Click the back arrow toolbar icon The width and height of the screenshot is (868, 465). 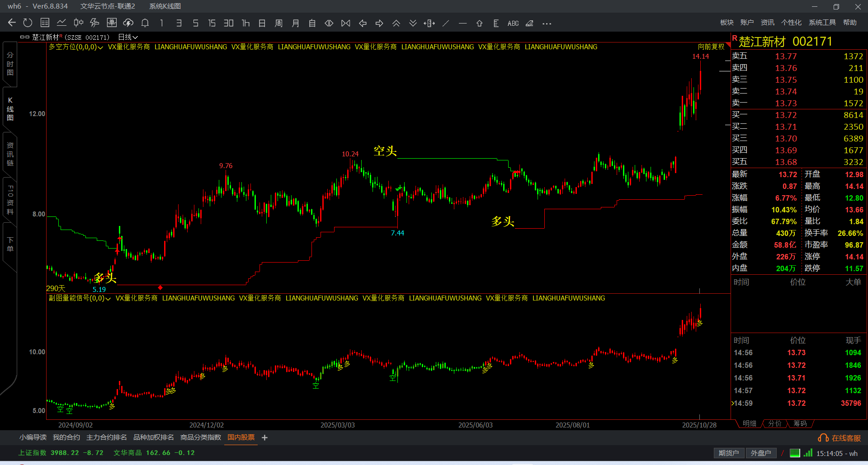tap(12, 23)
